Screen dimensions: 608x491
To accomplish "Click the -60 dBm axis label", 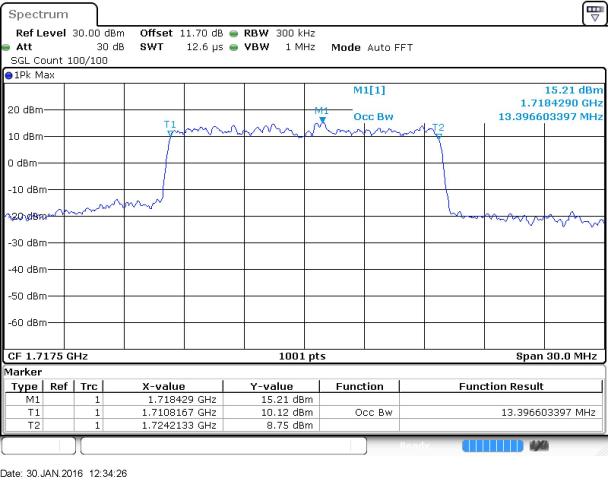I will point(27,323).
